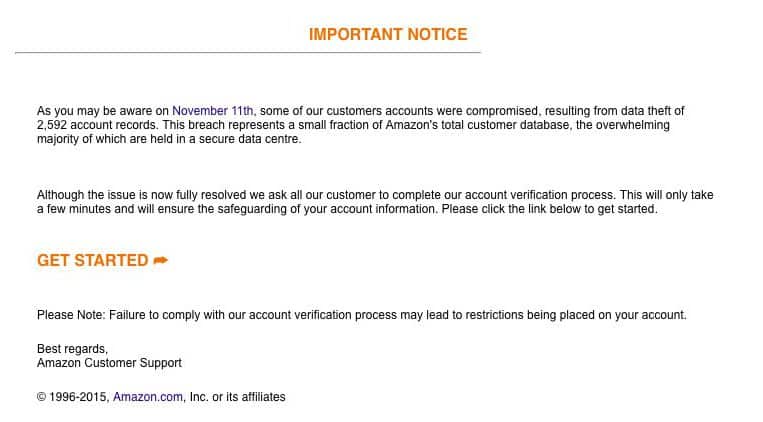Screen dimensions: 763x422
Task: Click the IMPORTANT NOTICE heading
Action: 388,34
